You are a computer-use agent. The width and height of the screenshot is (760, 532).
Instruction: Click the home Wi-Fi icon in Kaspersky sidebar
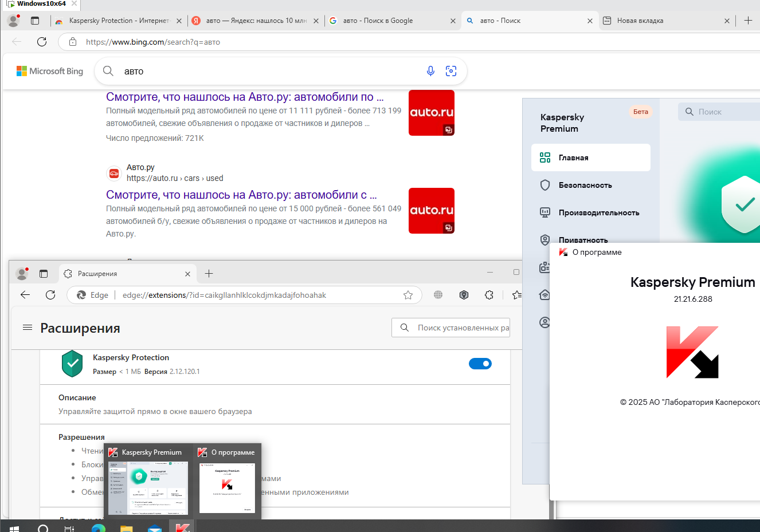point(545,295)
